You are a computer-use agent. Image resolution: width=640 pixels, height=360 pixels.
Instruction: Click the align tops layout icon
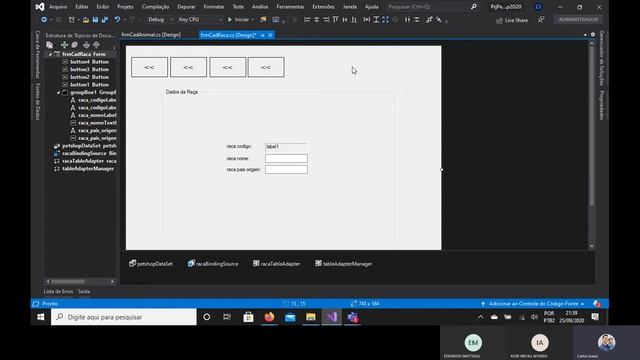coord(335,20)
